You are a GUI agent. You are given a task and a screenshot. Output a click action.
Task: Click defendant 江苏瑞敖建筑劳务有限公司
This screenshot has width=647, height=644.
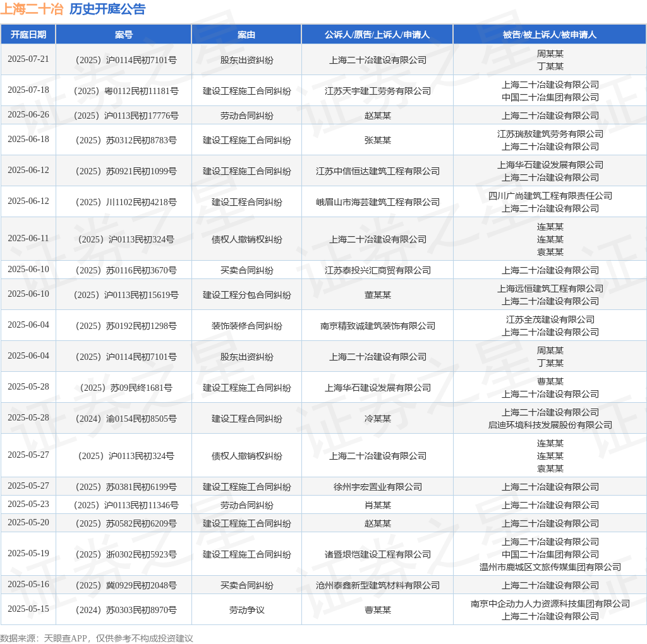550,134
